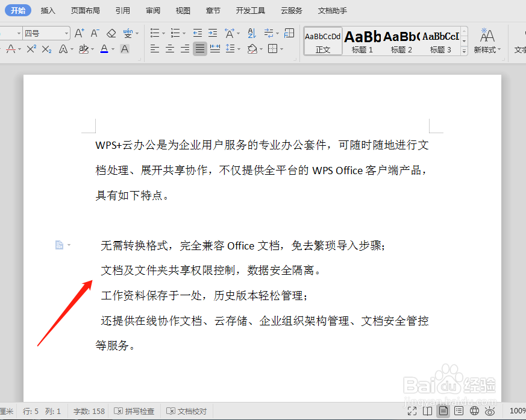Viewport: 526px width, 420px height.
Task: Toggle superscript formatting
Action: point(31,49)
